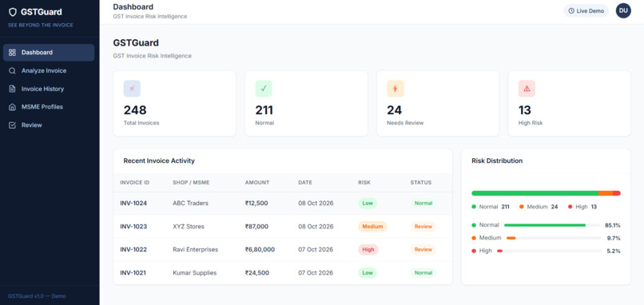This screenshot has height=305, width=644.
Task: Click the Live Demo button
Action: (586, 11)
